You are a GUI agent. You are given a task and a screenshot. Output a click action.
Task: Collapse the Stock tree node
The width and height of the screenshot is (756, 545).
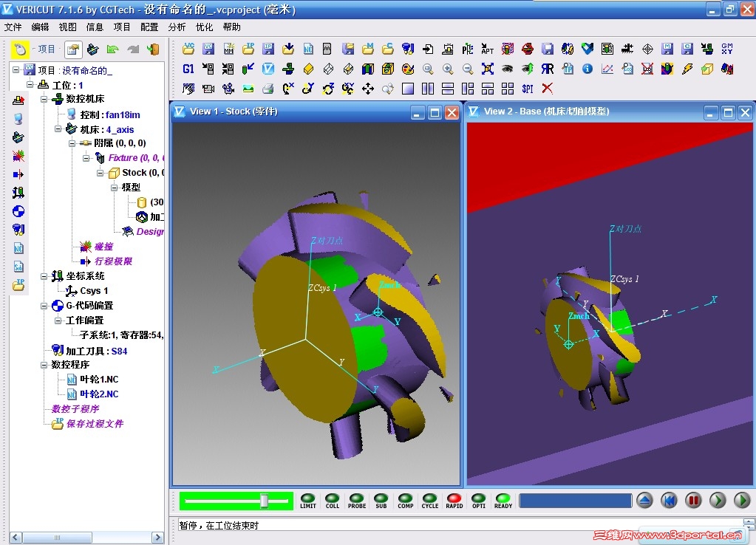(x=100, y=173)
